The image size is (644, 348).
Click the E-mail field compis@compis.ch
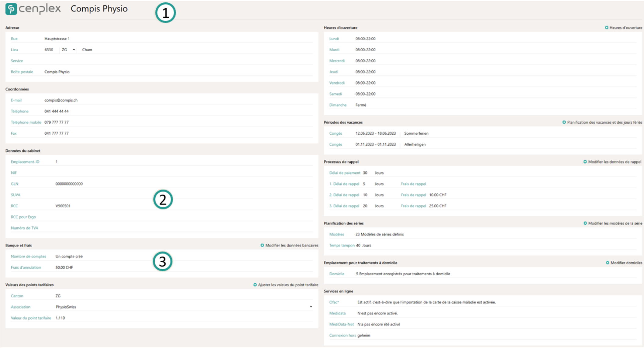pyautogui.click(x=61, y=100)
